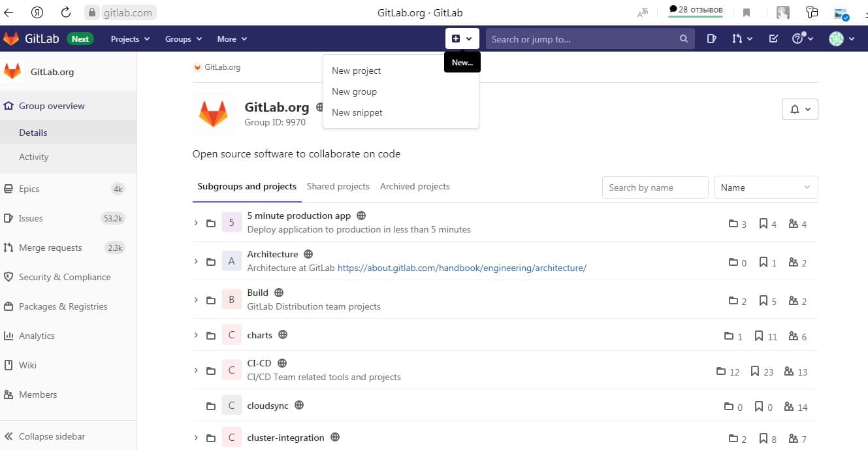Expand the CI-CD subgroup

[196, 371]
